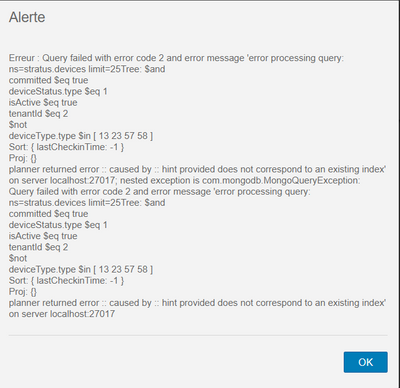Click the first deviceType.type $in line
Image resolution: width=400 pixels, height=388 pixels.
click(81, 136)
